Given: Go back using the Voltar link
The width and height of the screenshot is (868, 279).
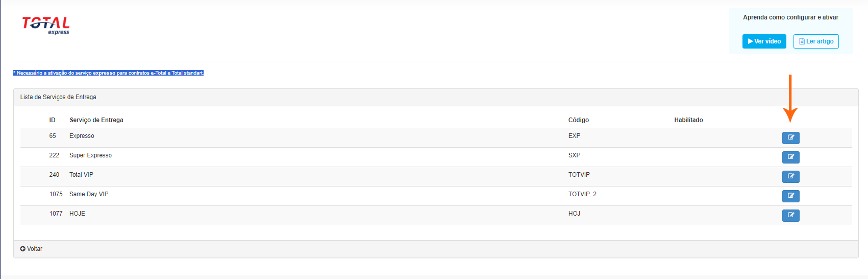Looking at the screenshot, I should pyautogui.click(x=31, y=249).
